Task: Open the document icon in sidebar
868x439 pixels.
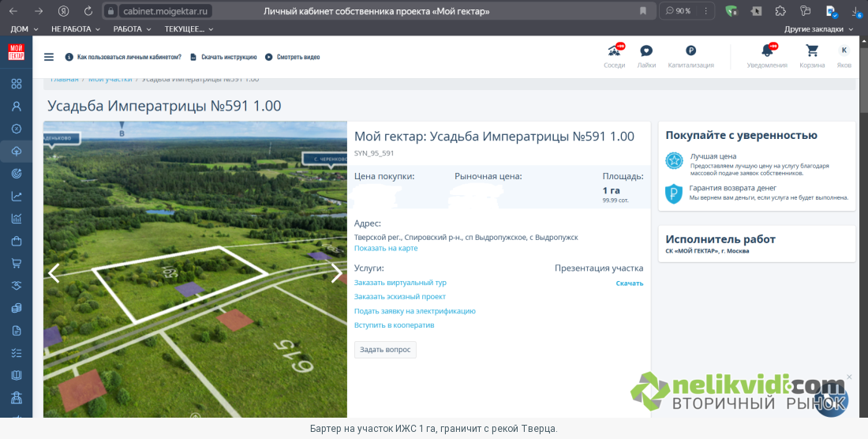Action: 17,331
